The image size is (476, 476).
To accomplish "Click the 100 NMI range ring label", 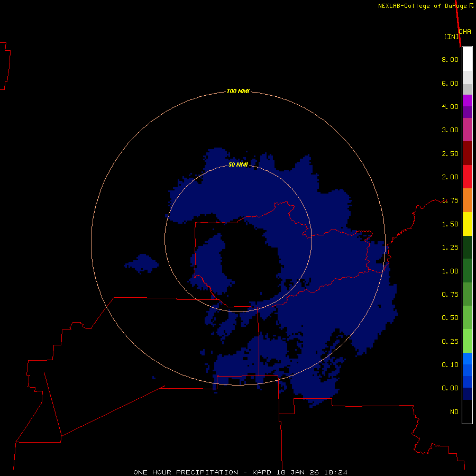I will (238, 91).
